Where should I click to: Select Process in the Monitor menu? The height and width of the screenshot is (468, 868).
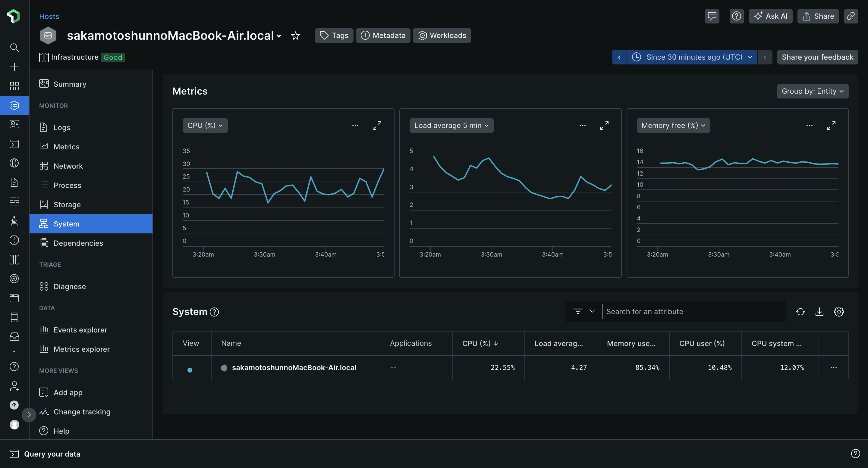click(67, 185)
